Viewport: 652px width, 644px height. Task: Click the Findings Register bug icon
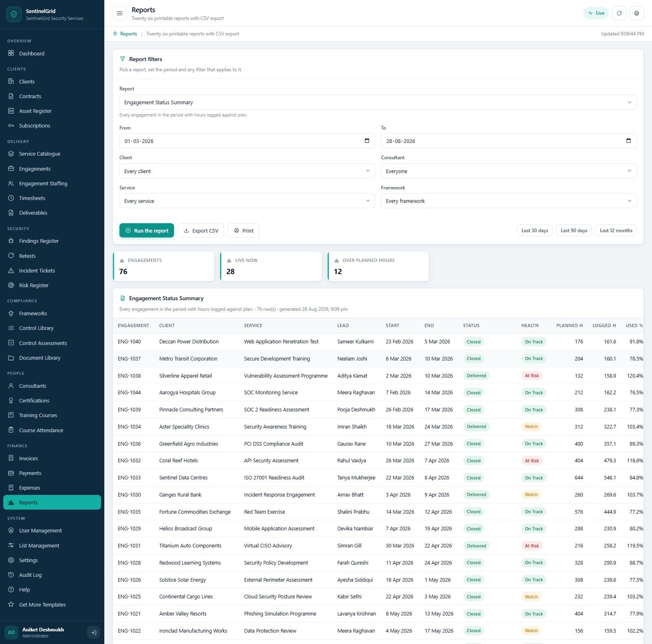pyautogui.click(x=11, y=241)
